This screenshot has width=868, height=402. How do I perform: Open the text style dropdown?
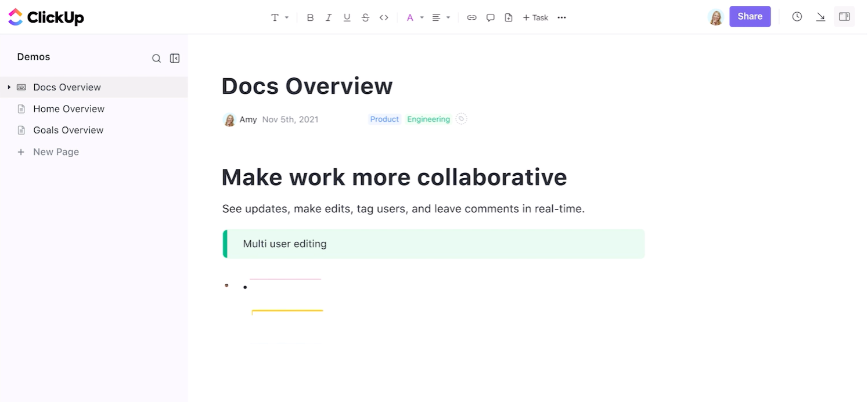point(279,17)
